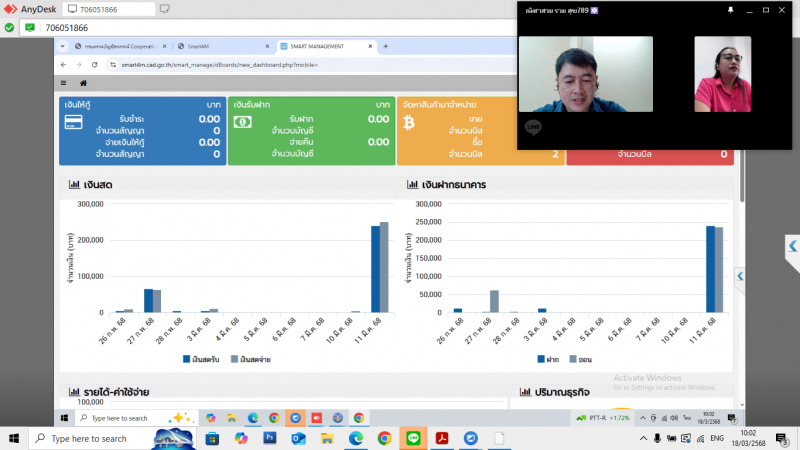Open File Explorer from local taskbar
Screen dimensions: 800x450
coord(327,438)
